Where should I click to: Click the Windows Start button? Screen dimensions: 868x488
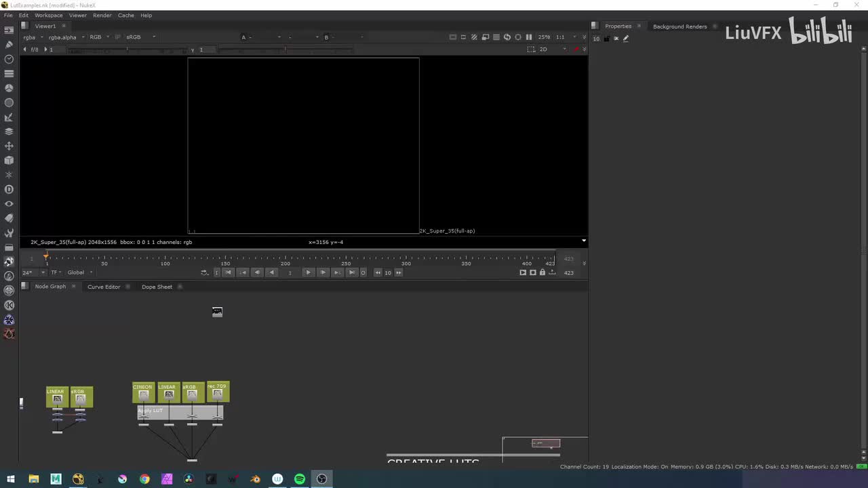[x=11, y=479]
